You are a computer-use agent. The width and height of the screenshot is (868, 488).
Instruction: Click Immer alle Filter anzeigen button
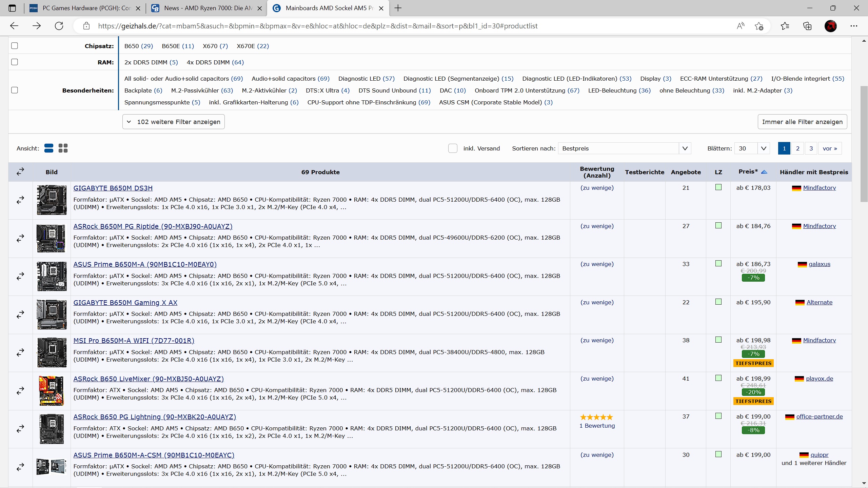point(802,122)
